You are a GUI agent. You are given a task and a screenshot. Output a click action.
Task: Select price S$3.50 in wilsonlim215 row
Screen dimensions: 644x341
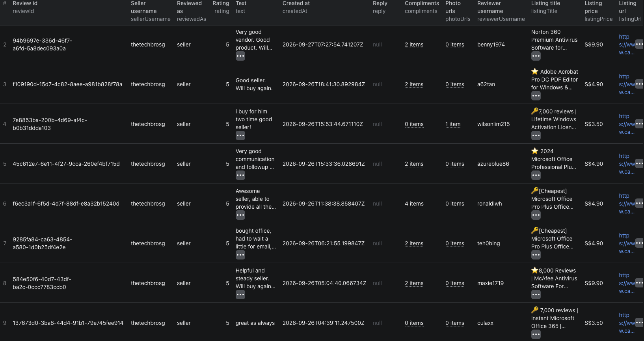[594, 124]
